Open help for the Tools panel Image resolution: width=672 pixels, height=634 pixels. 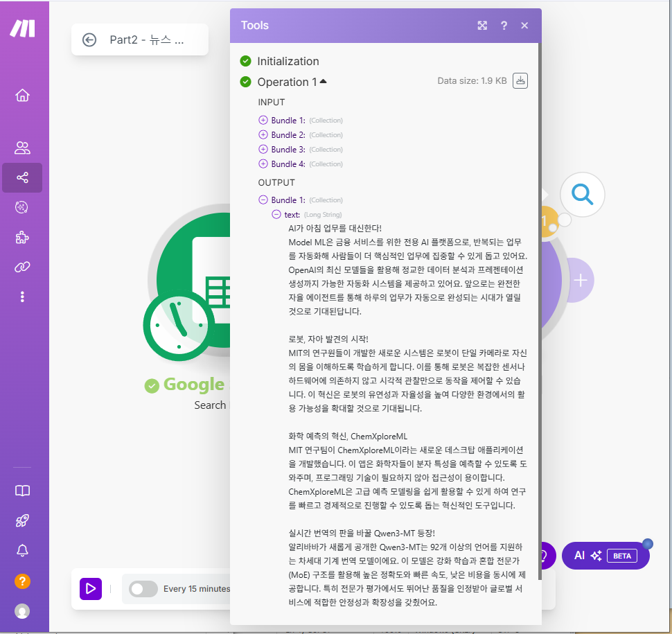click(x=504, y=26)
